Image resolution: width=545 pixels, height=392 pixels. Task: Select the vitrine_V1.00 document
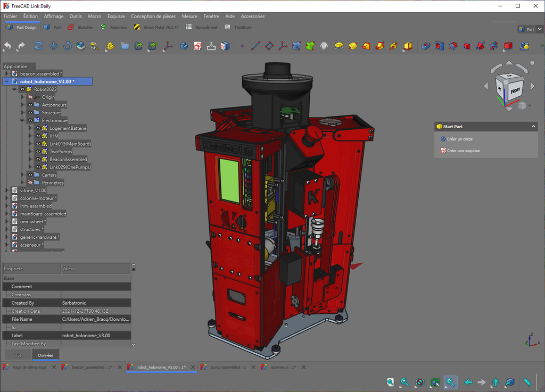pyautogui.click(x=33, y=190)
